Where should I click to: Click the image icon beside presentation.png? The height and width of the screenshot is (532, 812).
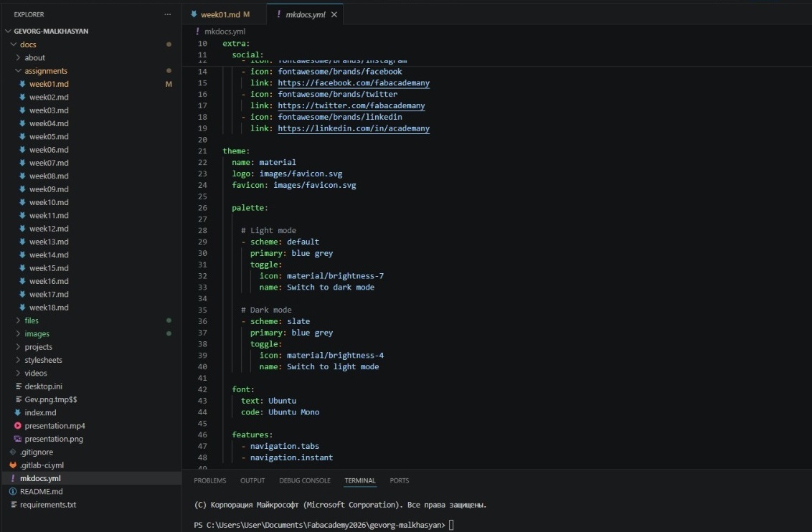click(18, 439)
